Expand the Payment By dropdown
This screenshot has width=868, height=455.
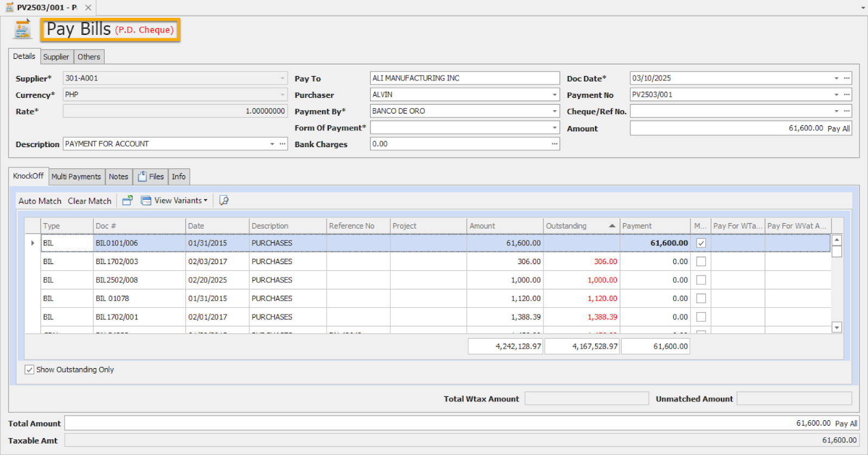coord(554,111)
